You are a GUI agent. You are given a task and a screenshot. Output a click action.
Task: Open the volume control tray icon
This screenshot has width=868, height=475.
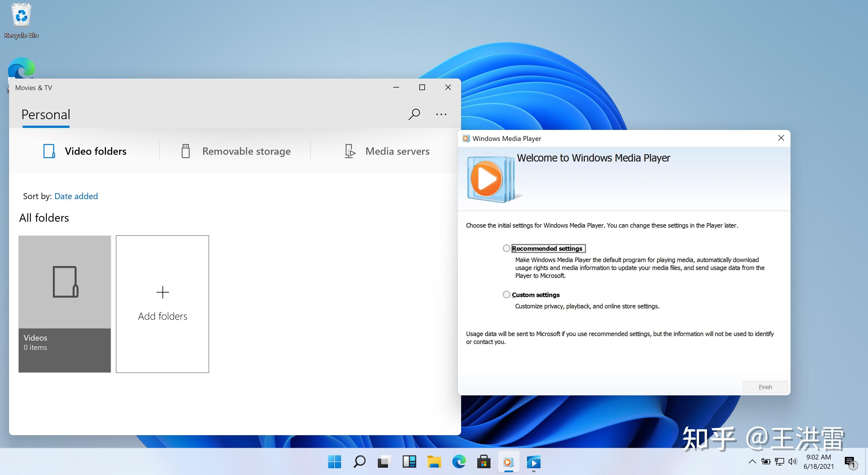793,462
